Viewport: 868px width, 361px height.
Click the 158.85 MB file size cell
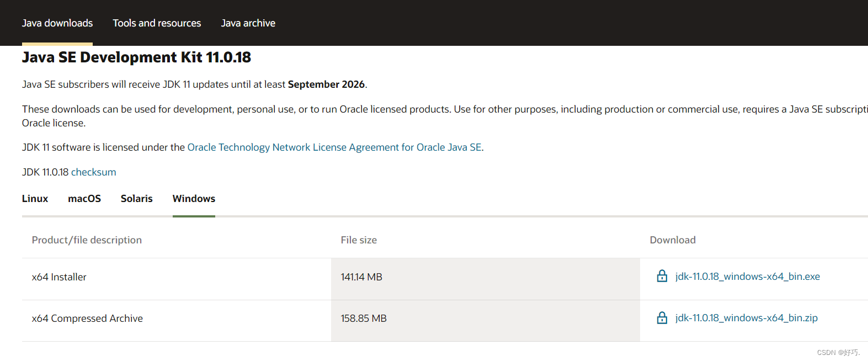tap(364, 318)
